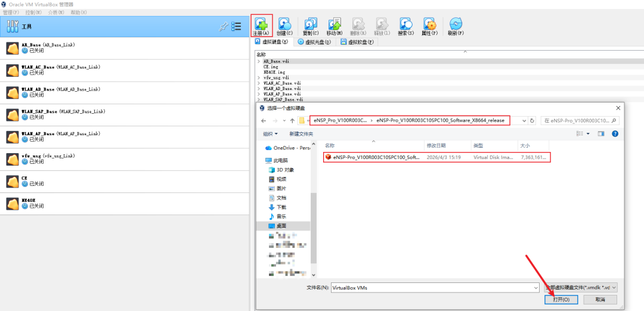Viewport: 644px width, 311px height.
Task: Open 3D 对象 folder in sidebar
Action: coord(281,169)
